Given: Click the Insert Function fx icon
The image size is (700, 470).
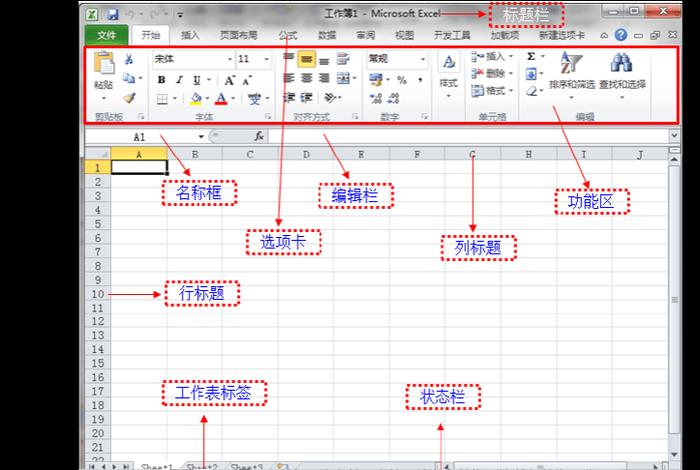Looking at the screenshot, I should coord(259,136).
